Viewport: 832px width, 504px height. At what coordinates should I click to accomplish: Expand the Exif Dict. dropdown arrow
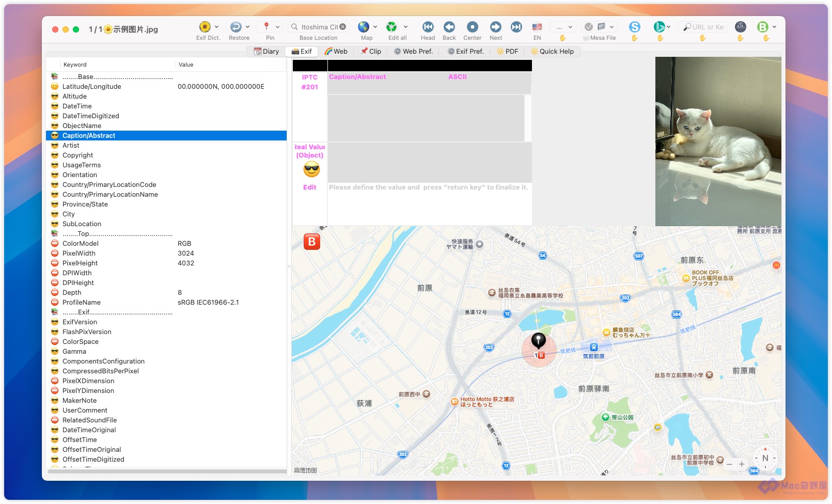click(216, 27)
